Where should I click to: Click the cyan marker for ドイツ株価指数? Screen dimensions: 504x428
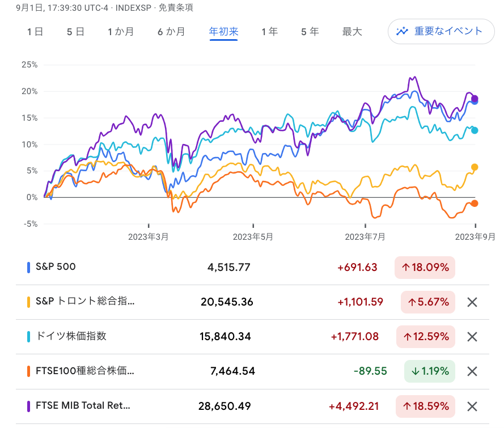pyautogui.click(x=28, y=337)
